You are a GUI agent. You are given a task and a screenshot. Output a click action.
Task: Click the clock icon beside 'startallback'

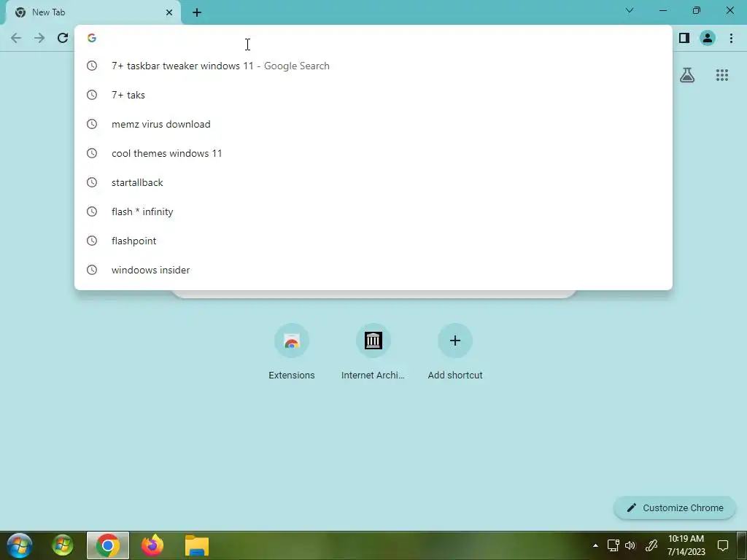(92, 182)
